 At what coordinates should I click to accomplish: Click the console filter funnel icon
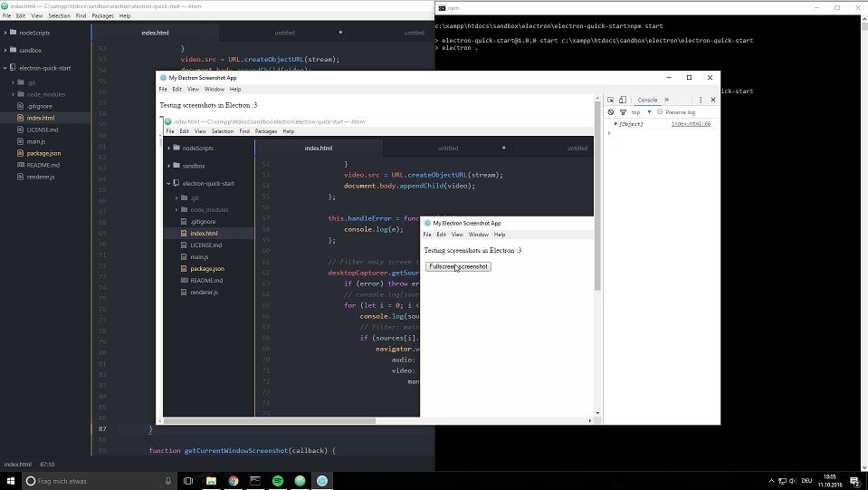tap(623, 112)
